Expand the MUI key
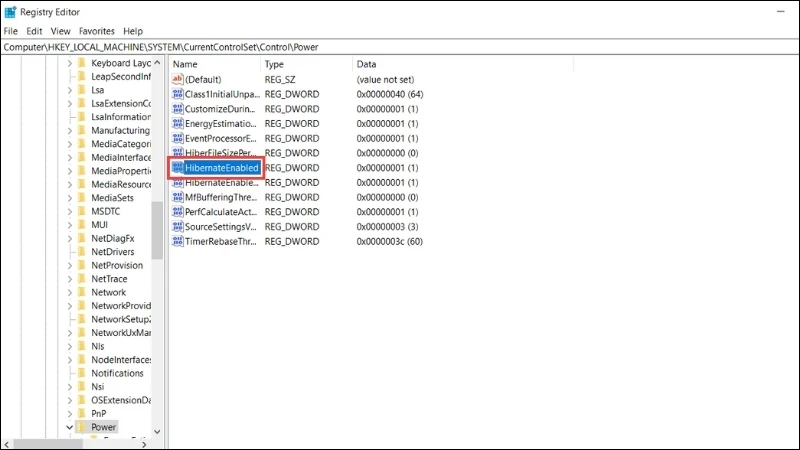The image size is (800, 450). coord(69,224)
